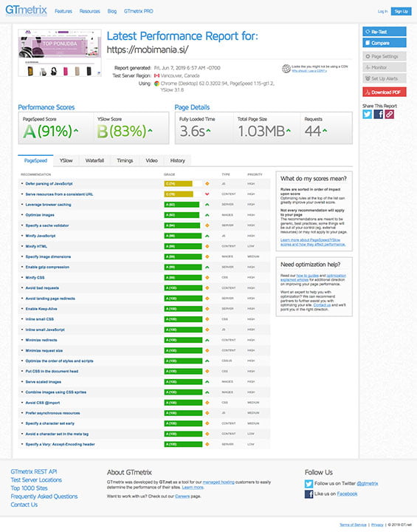417x532 pixels.
Task: Click green up-arrow on Leverage browser caching row
Action: click(x=207, y=205)
